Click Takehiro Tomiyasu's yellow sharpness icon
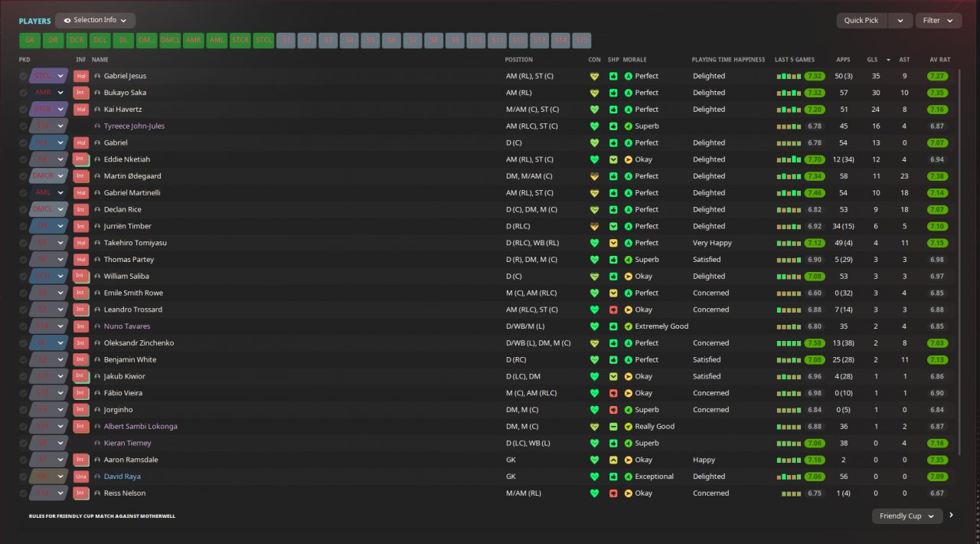 pyautogui.click(x=613, y=243)
